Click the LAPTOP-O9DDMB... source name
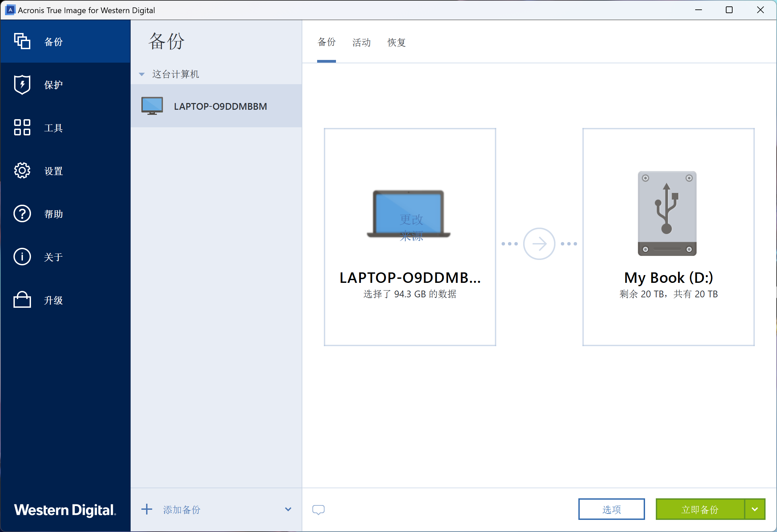 (410, 278)
